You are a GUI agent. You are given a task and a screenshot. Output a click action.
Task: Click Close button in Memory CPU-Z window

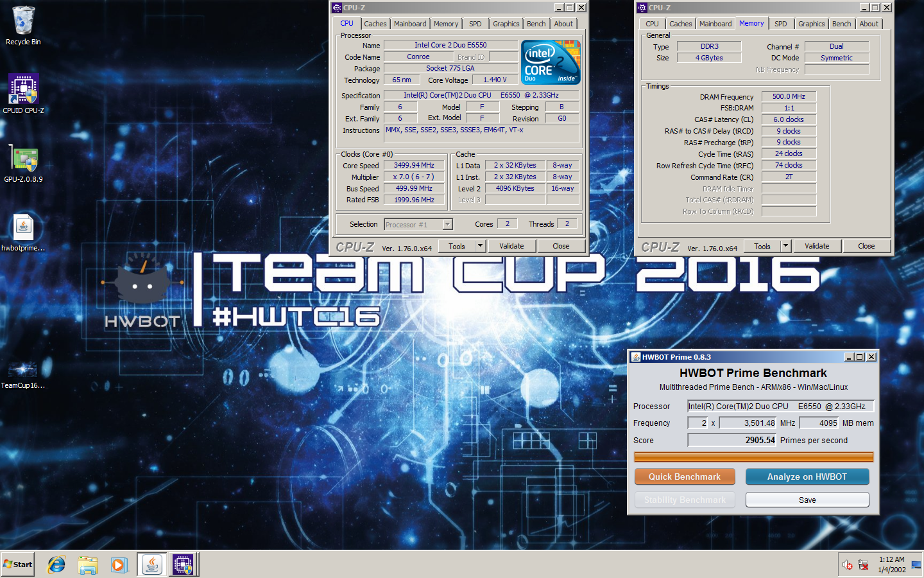tap(866, 246)
